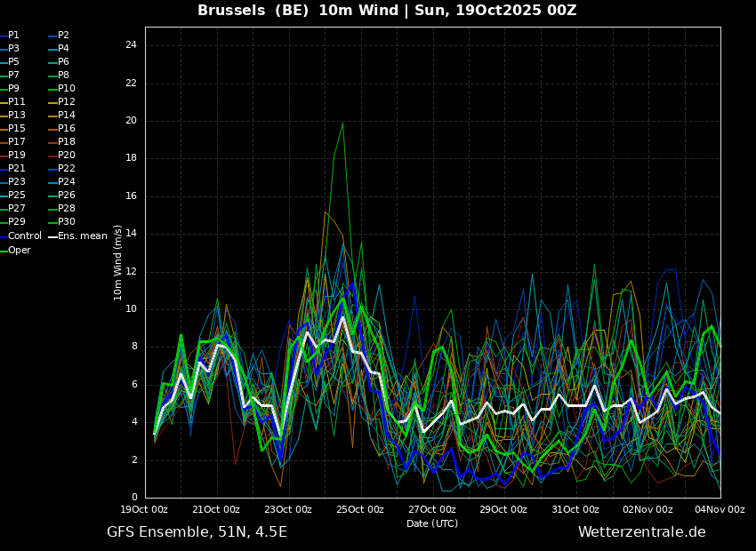Select the Oper legend entry
The width and height of the screenshot is (756, 551).
click(x=15, y=250)
